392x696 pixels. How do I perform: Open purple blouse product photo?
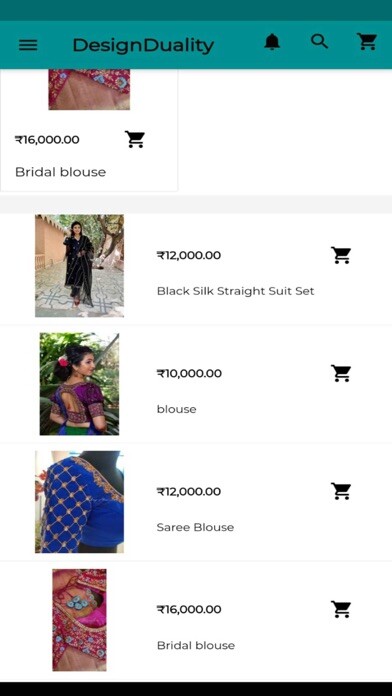coord(79,384)
